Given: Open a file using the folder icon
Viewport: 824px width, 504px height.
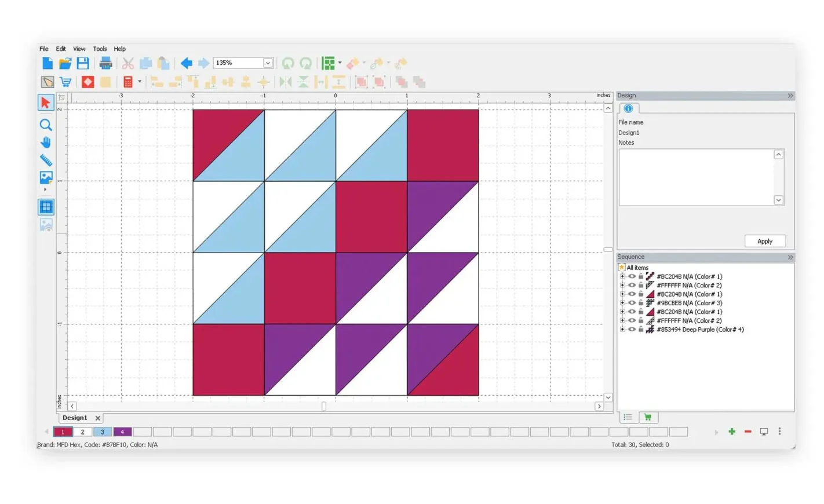Looking at the screenshot, I should pos(65,63).
